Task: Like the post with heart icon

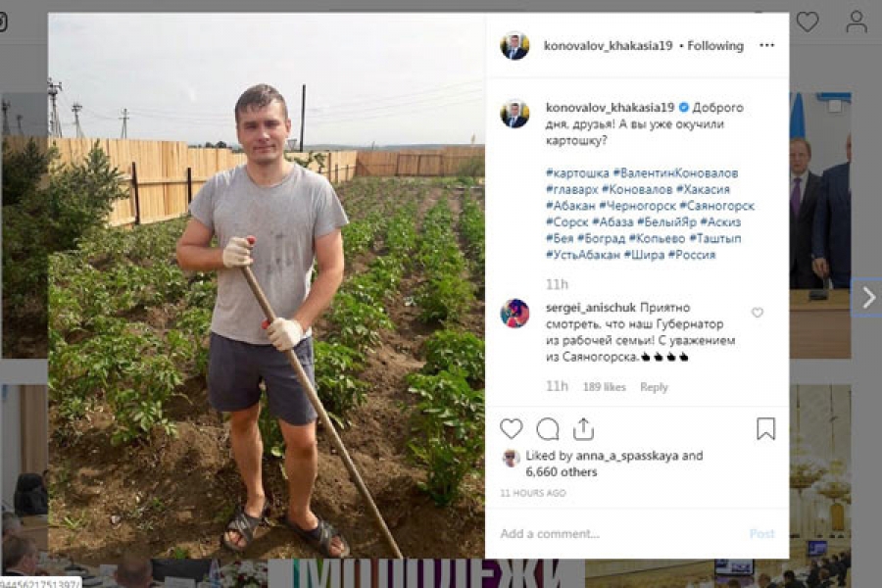Action: pos(511,429)
